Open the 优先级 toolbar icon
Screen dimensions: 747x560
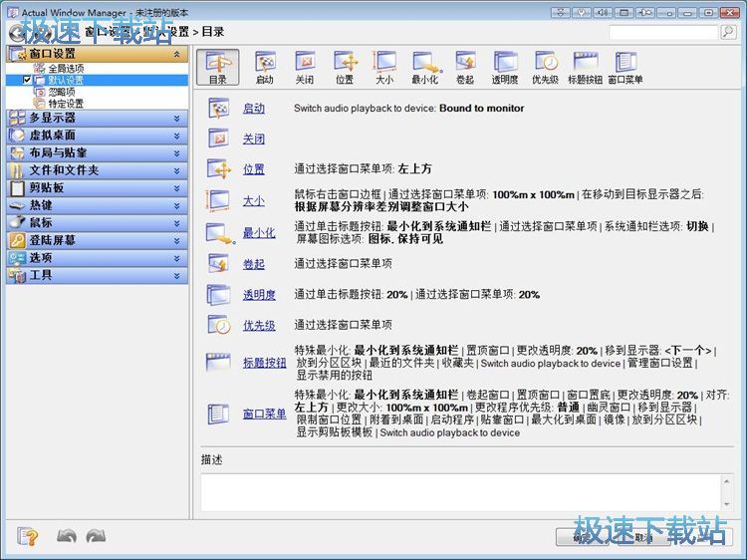click(x=545, y=67)
